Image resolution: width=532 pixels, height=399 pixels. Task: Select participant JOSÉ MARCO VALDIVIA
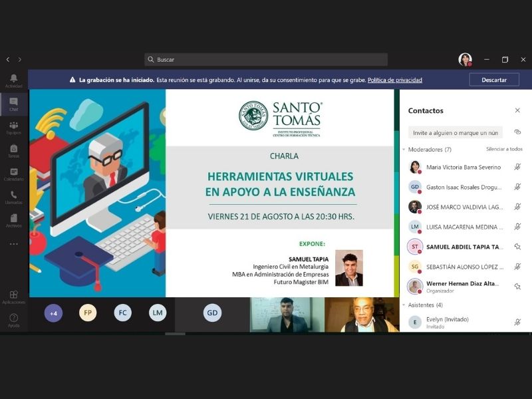[x=464, y=207]
